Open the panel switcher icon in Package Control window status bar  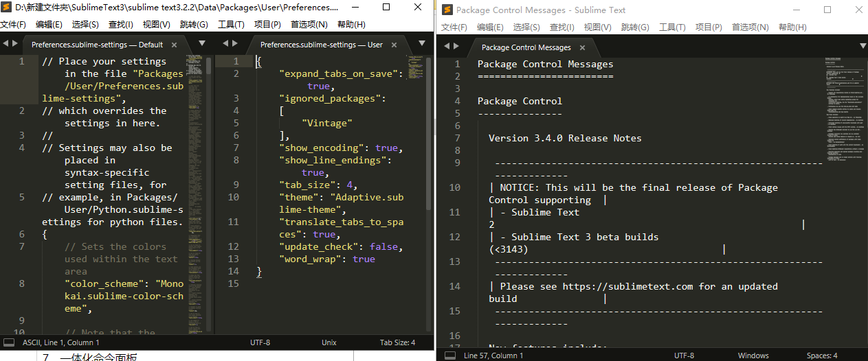[x=450, y=356]
